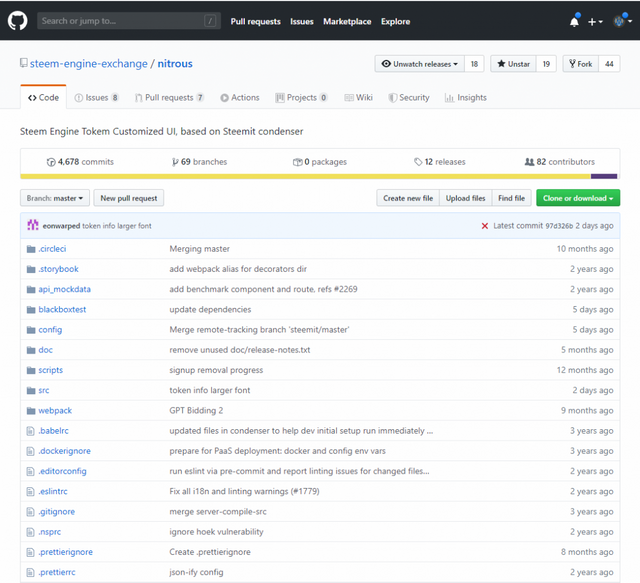Switch to the Projects tab
This screenshot has width=640, height=583.
301,98
